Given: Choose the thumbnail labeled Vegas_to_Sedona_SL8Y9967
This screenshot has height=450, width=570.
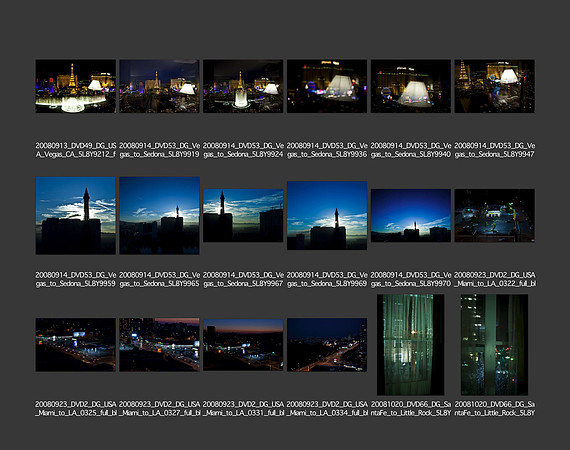Looking at the screenshot, I should [x=243, y=216].
